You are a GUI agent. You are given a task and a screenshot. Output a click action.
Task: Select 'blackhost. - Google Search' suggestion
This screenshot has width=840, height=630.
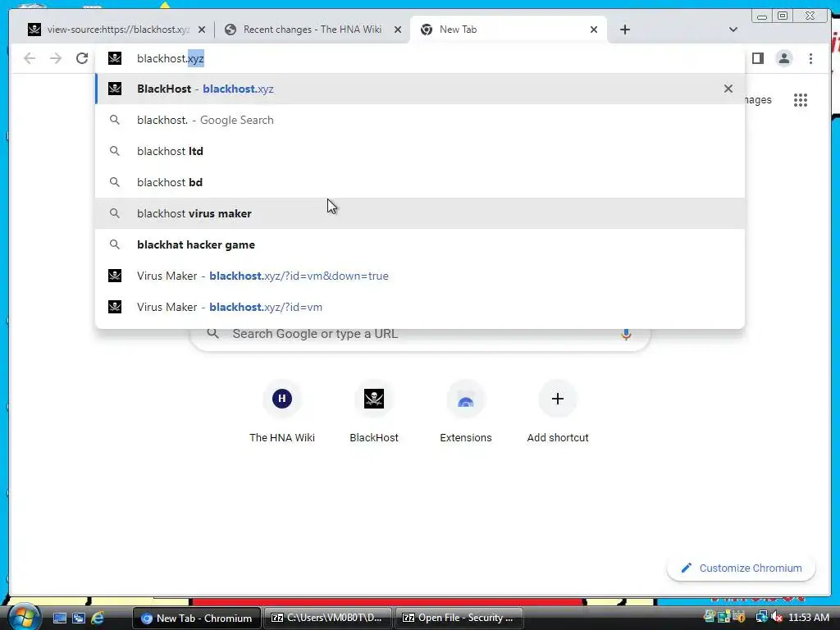click(x=420, y=120)
